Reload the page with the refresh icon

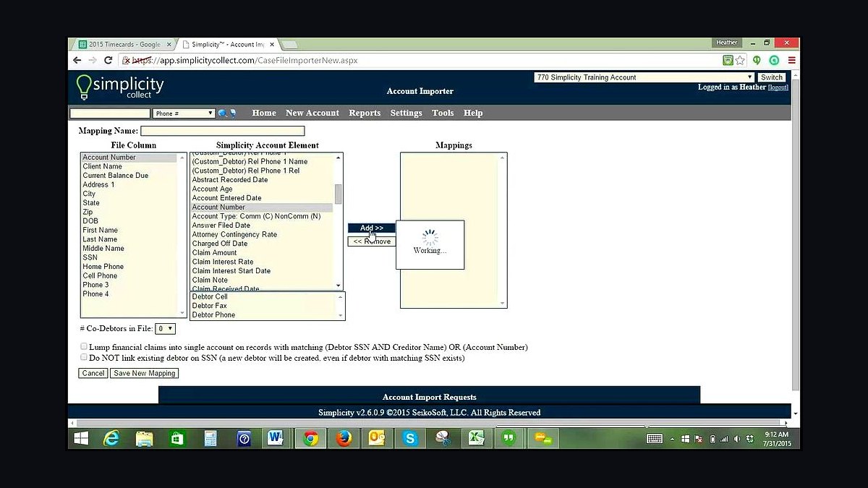110,61
